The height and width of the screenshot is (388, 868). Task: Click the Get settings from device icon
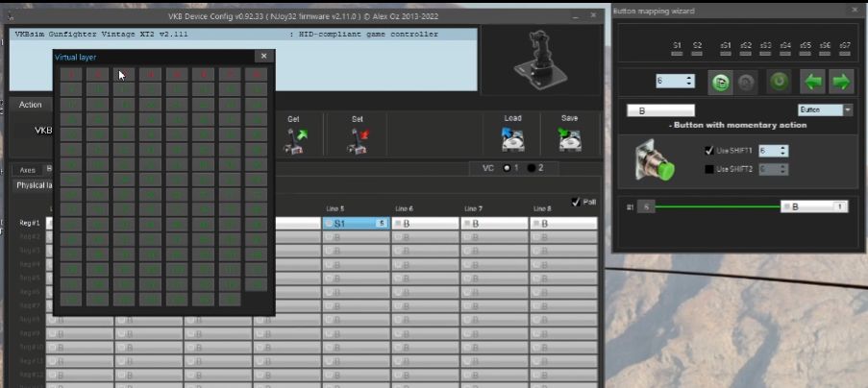295,140
